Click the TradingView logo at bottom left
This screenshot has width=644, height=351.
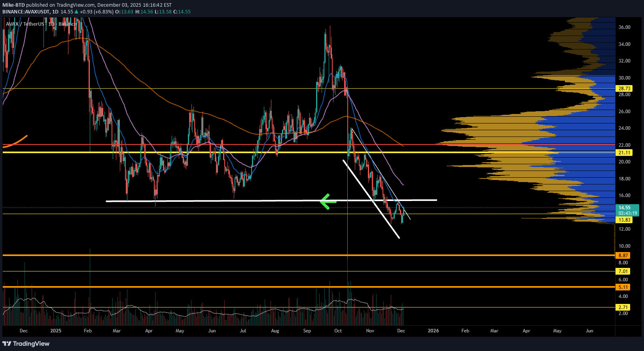click(26, 343)
